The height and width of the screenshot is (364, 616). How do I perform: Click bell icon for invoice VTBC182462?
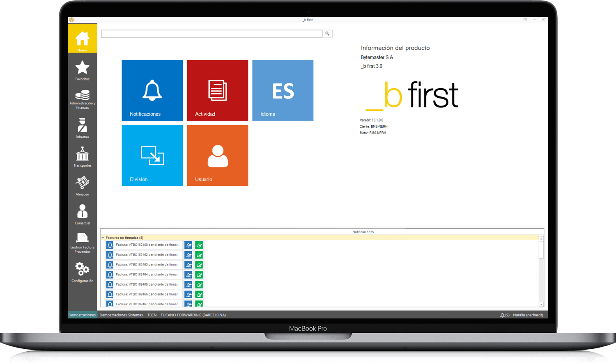click(110, 255)
